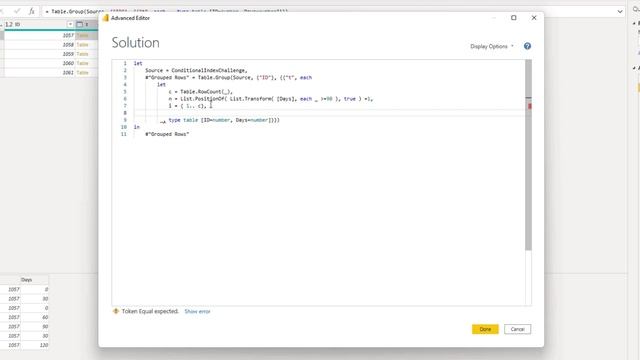Select the Table cell in row 1061

[x=87, y=73]
